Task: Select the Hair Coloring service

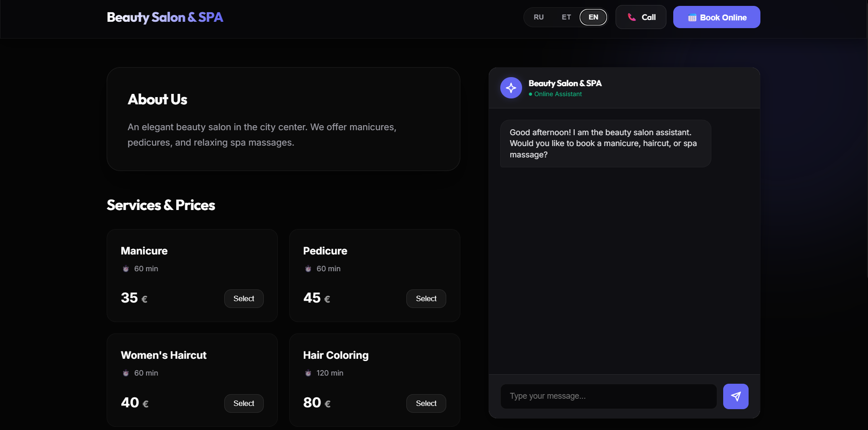Action: (x=426, y=403)
